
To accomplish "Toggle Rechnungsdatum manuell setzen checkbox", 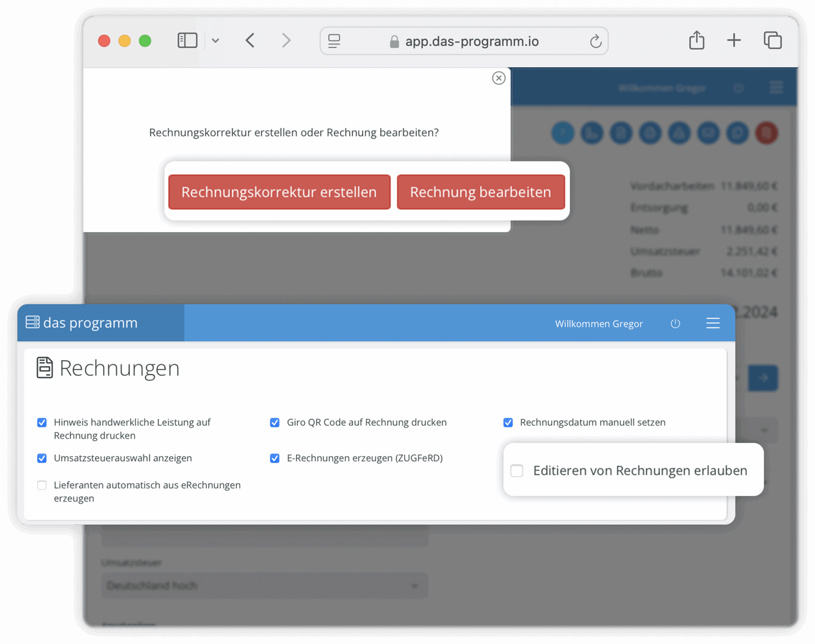I will click(x=508, y=422).
